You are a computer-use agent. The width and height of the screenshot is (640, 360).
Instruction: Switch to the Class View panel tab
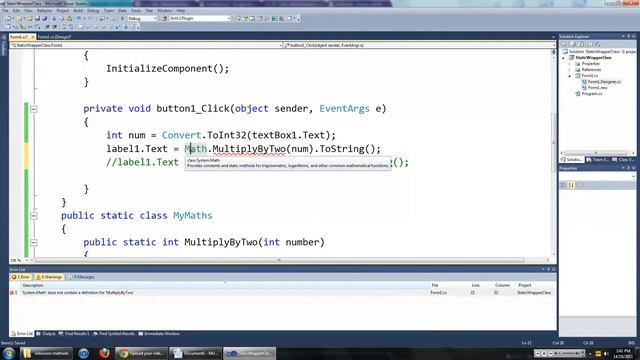[x=623, y=160]
